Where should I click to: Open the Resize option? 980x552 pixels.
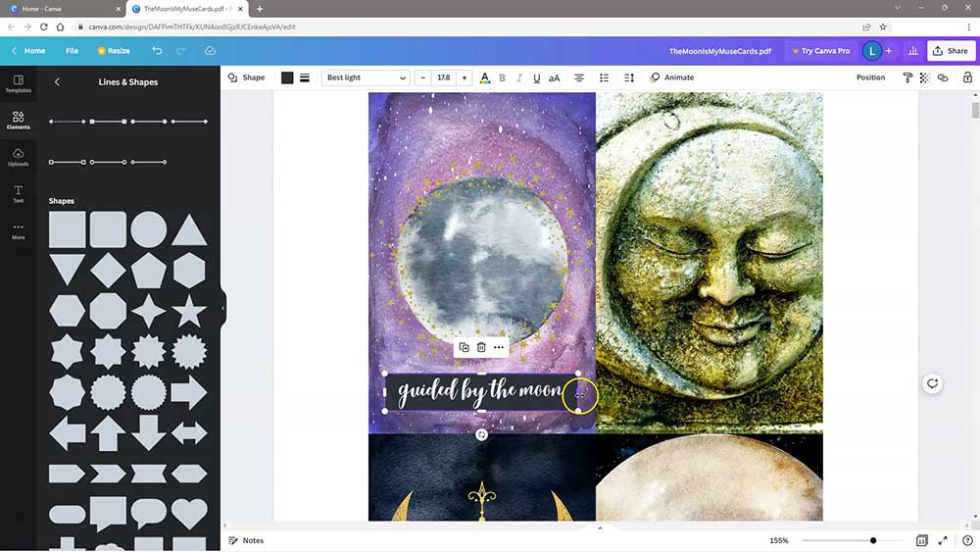point(114,51)
